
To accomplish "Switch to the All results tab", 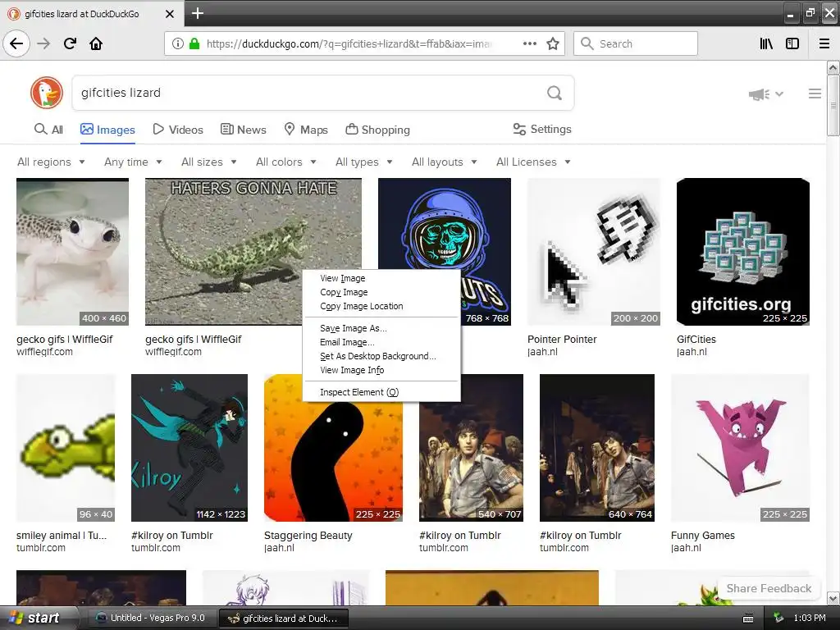I will [48, 130].
